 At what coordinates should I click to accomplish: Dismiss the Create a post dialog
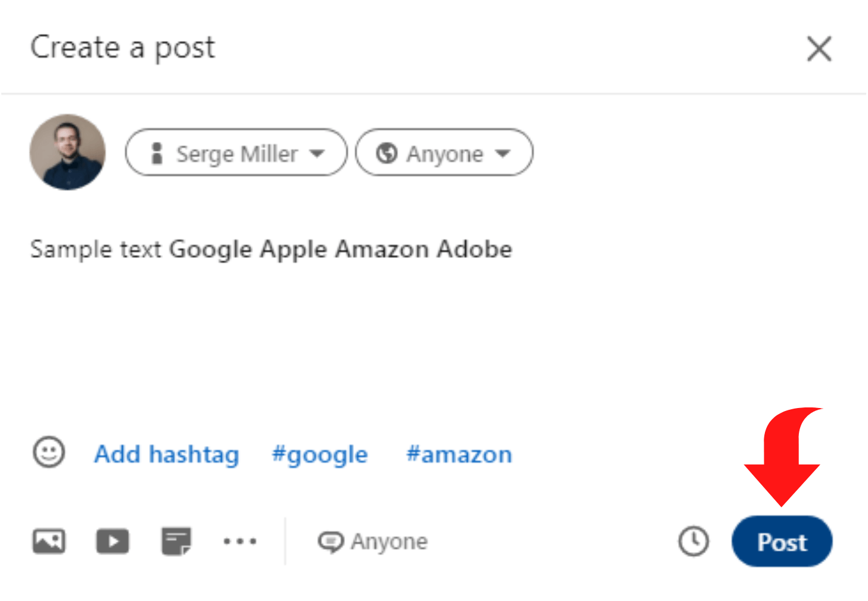[x=819, y=49]
